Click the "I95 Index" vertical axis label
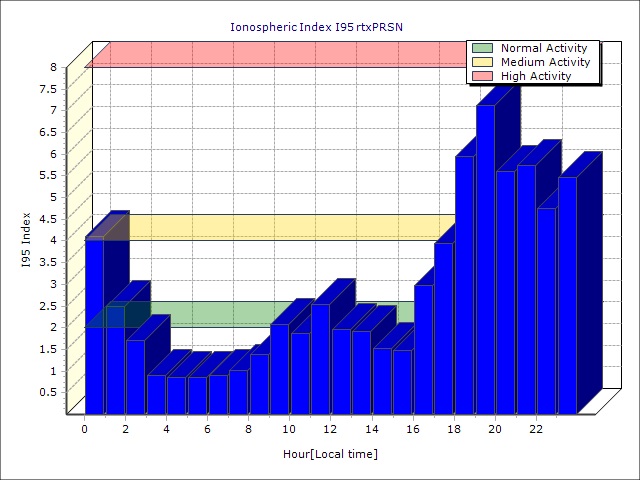Viewport: 640px width, 480px height. coord(26,240)
